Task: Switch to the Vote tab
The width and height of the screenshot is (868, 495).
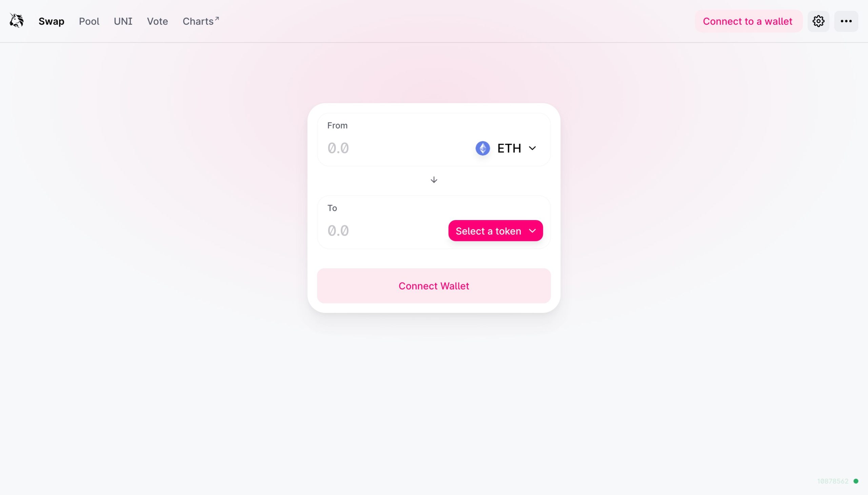Action: tap(157, 20)
